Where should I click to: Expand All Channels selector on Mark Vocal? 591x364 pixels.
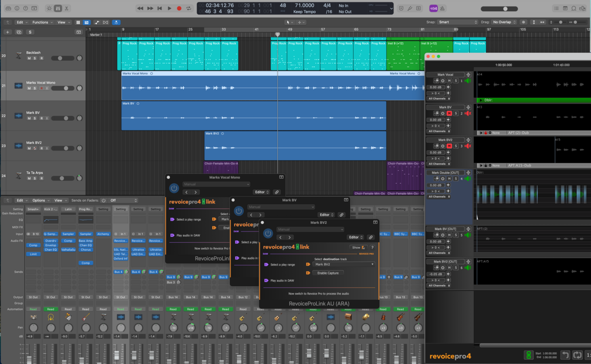pyautogui.click(x=439, y=99)
